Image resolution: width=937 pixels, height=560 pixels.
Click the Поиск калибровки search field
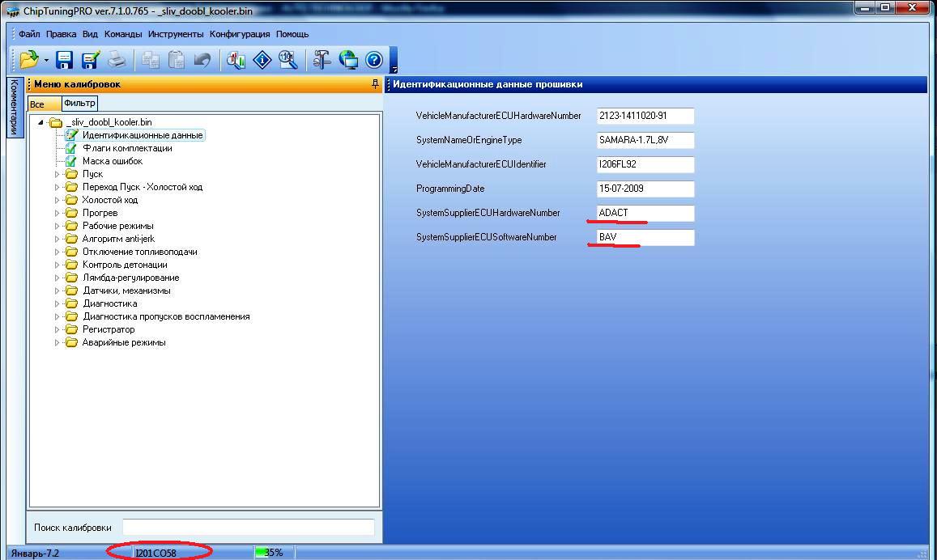click(x=248, y=527)
